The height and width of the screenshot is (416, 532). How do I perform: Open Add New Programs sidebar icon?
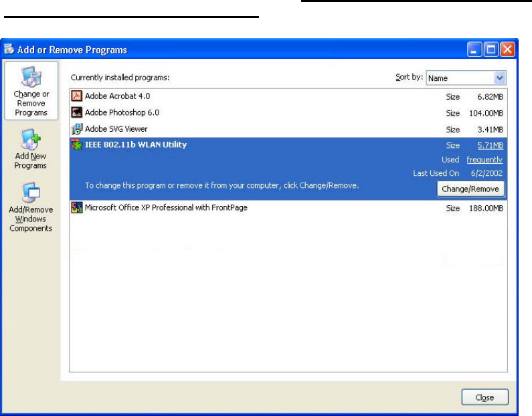click(x=31, y=149)
